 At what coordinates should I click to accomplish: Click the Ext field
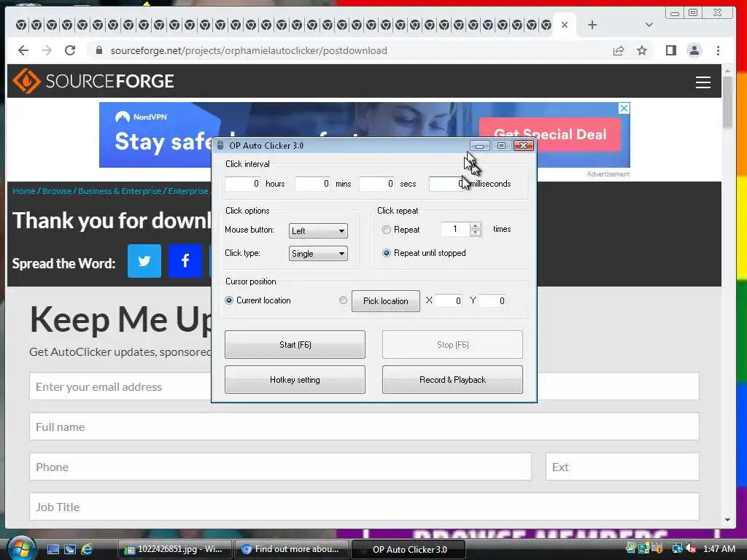(x=623, y=467)
